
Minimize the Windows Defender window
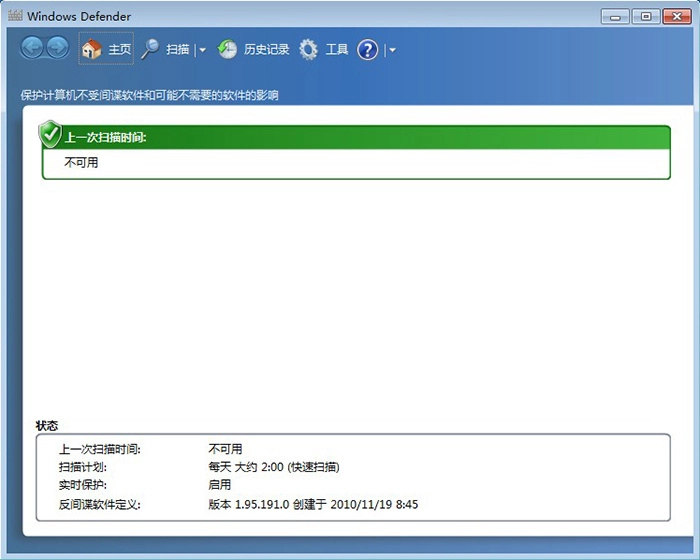coord(615,17)
